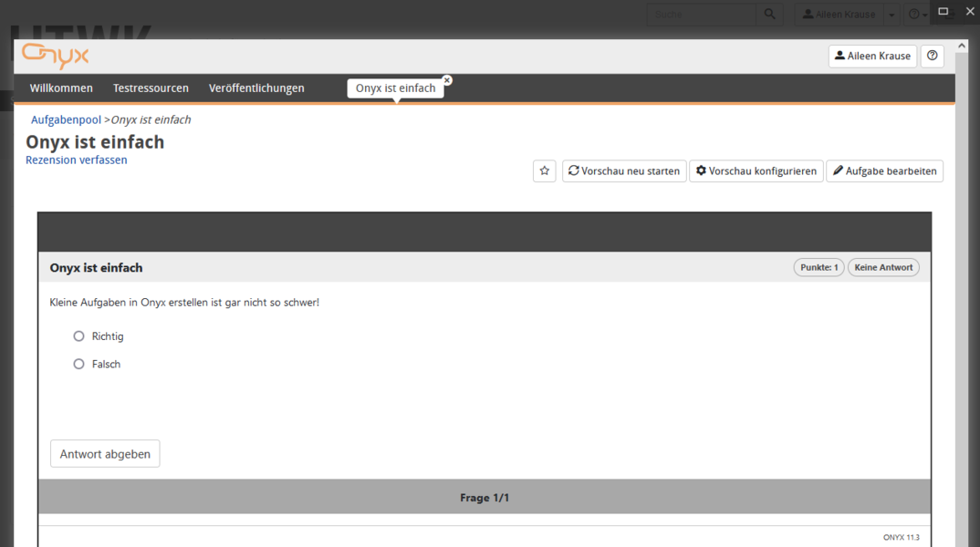
Task: Click Vorschau neu starten button
Action: pos(624,171)
